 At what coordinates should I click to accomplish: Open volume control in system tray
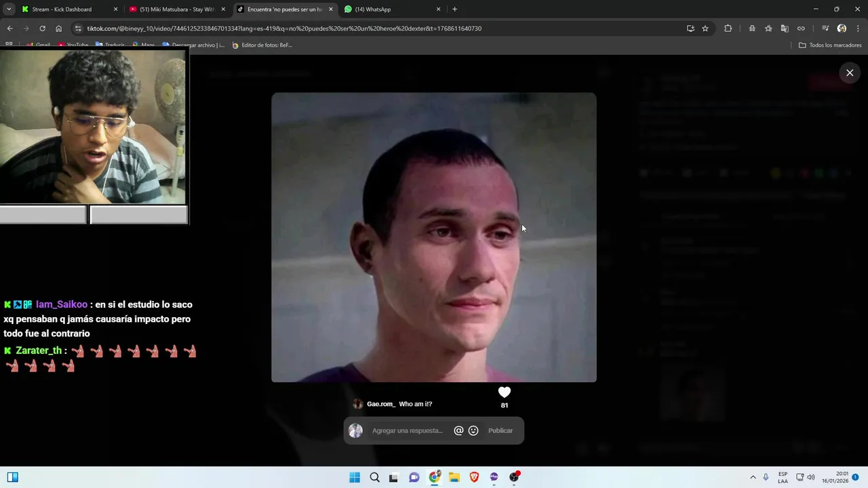810,477
